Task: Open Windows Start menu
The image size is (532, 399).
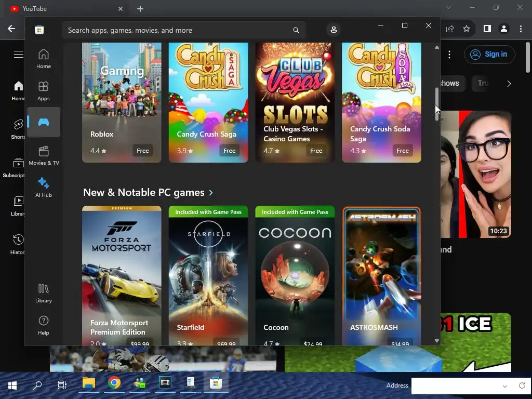Action: pos(12,385)
